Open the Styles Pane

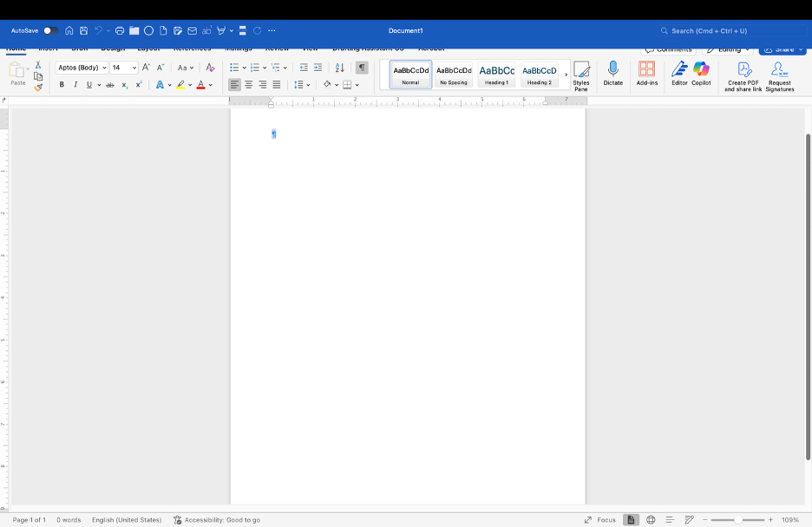(x=581, y=71)
